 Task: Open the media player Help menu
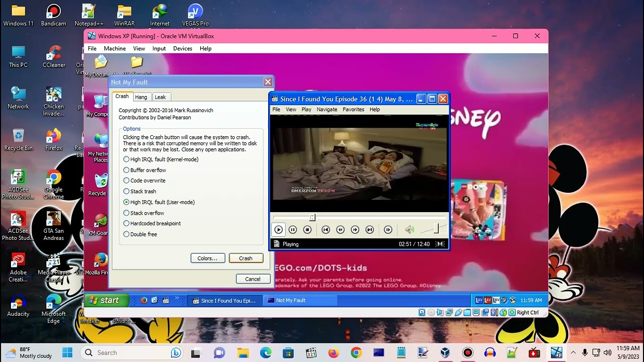[375, 109]
